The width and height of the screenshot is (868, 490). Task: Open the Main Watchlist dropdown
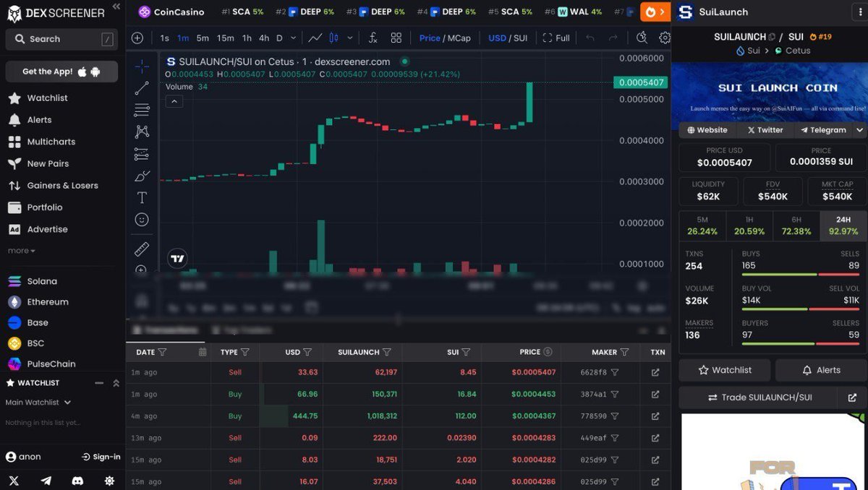(38, 402)
